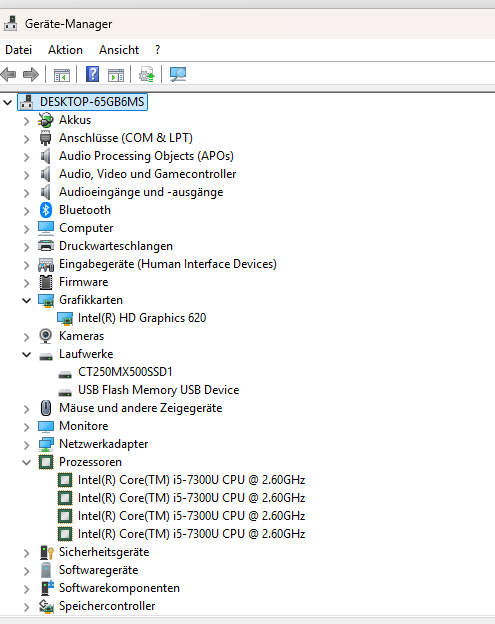This screenshot has width=495, height=624.
Task: Click the Geräte-Manager title bar icon
Action: click(x=11, y=23)
